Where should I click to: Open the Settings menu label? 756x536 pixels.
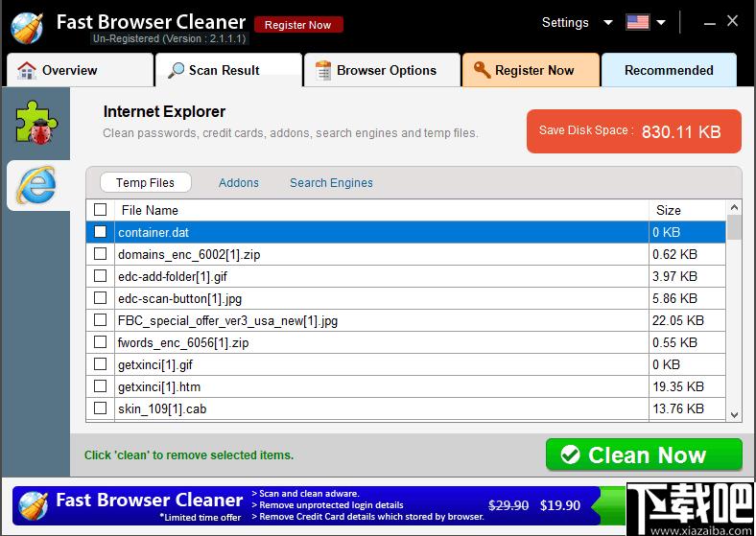[565, 22]
